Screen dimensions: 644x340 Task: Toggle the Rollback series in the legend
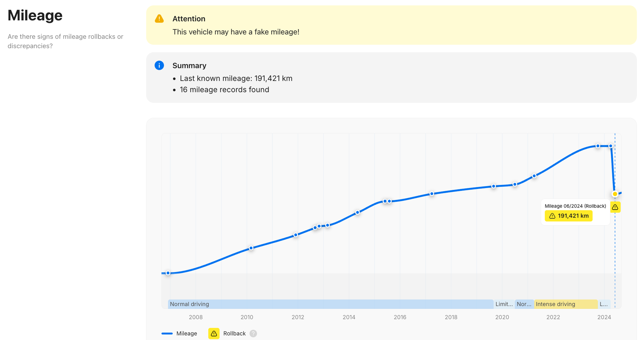[234, 333]
